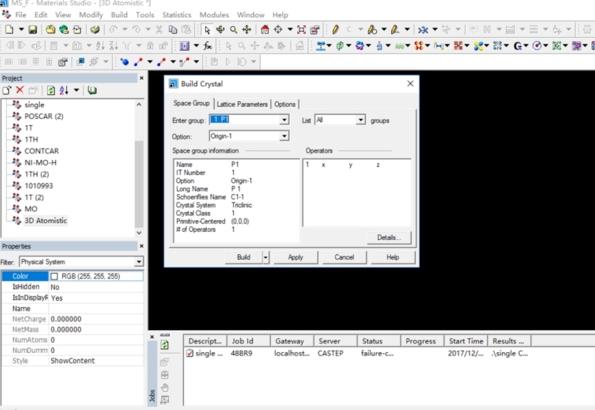Image resolution: width=595 pixels, height=410 pixels.
Task: Click the Sketch Atom pencil tool
Action: (x=335, y=30)
